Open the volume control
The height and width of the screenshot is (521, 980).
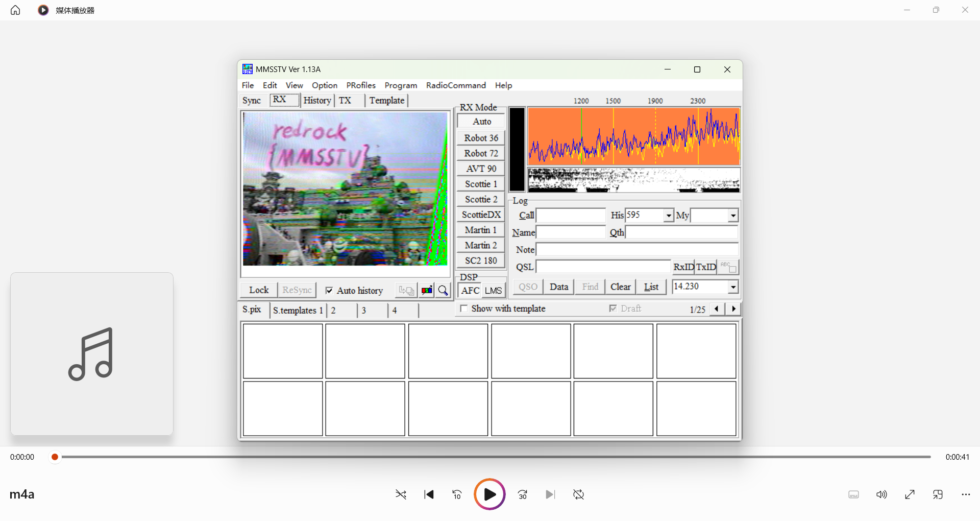(881, 494)
